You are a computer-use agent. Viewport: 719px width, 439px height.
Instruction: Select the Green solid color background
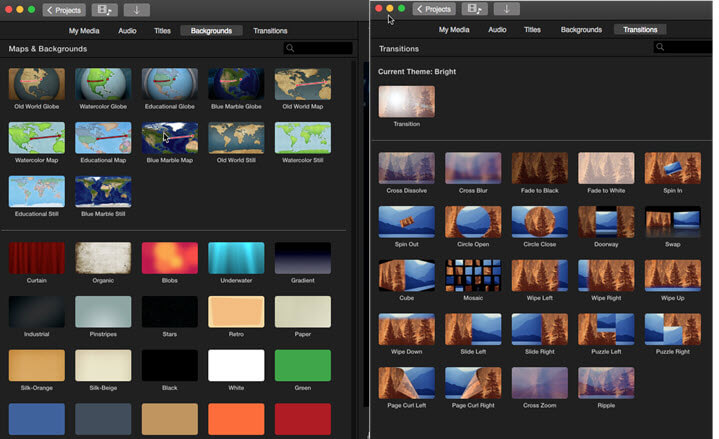tap(302, 364)
